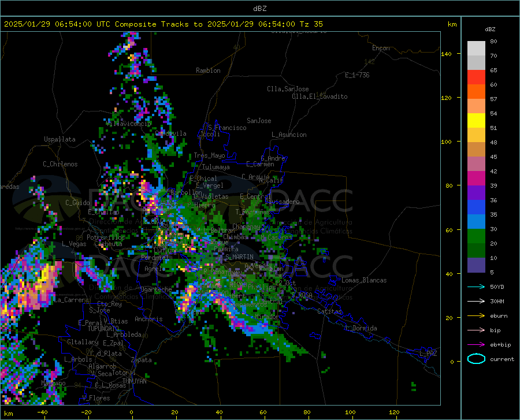Screen dimensions: 520x420
Task: Click the 'Ugarteche' map label
Action: [x=156, y=289]
